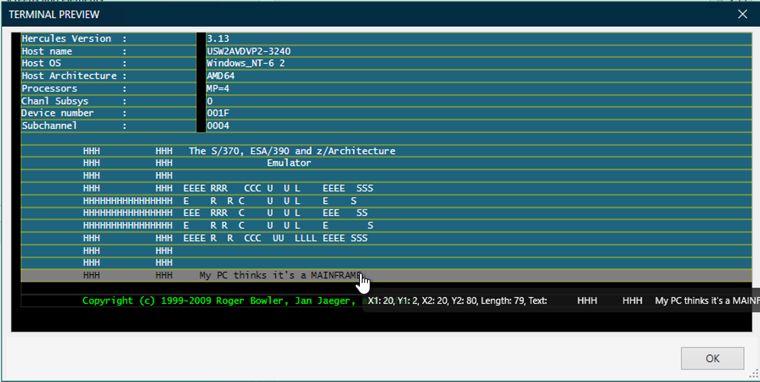Select the green Copyright 1999-2009 Roger Bowler line
This screenshot has height=382, width=760.
coord(386,301)
